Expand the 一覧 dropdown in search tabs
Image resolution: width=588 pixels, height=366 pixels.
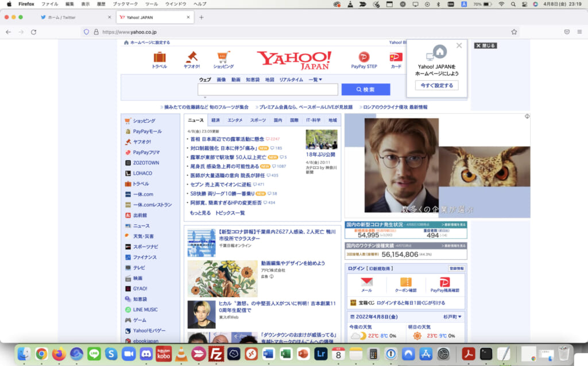click(x=315, y=80)
